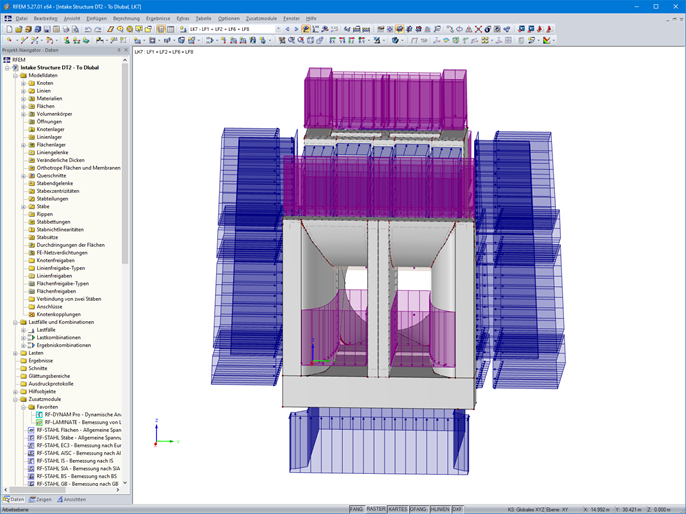Expand the Volumenkörper tree node
Viewport: 686px width, 514px height.
click(x=24, y=114)
